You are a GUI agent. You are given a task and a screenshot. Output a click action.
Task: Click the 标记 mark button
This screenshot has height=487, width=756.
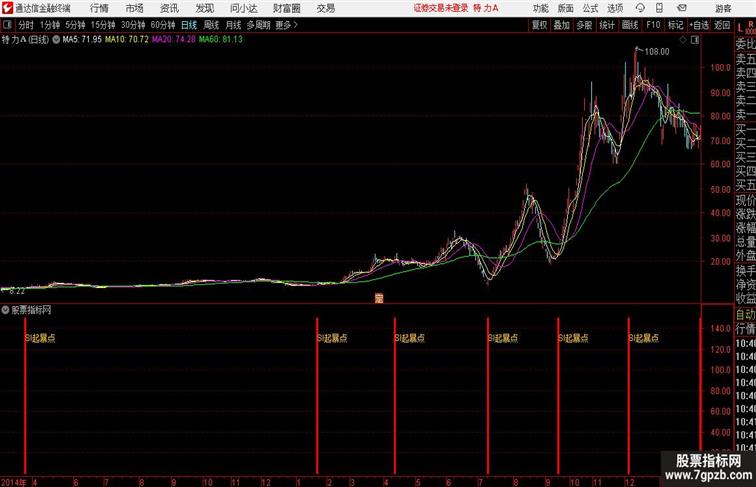[675, 25]
